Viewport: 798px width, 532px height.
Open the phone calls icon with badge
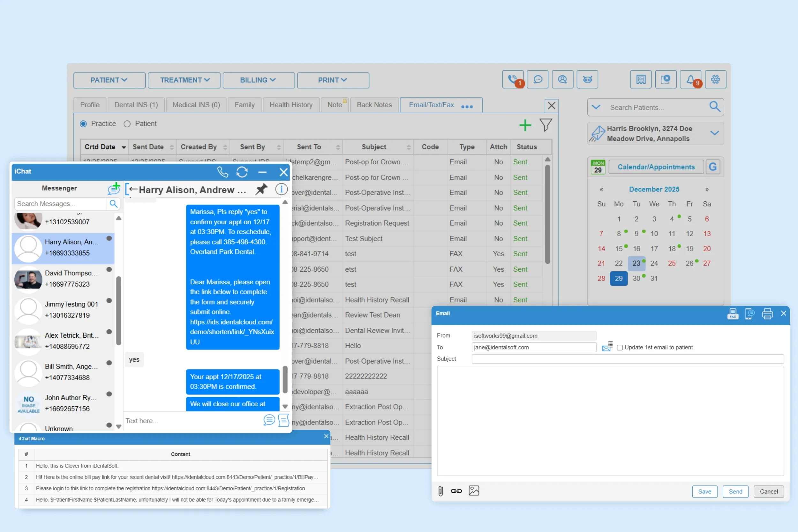[513, 79]
